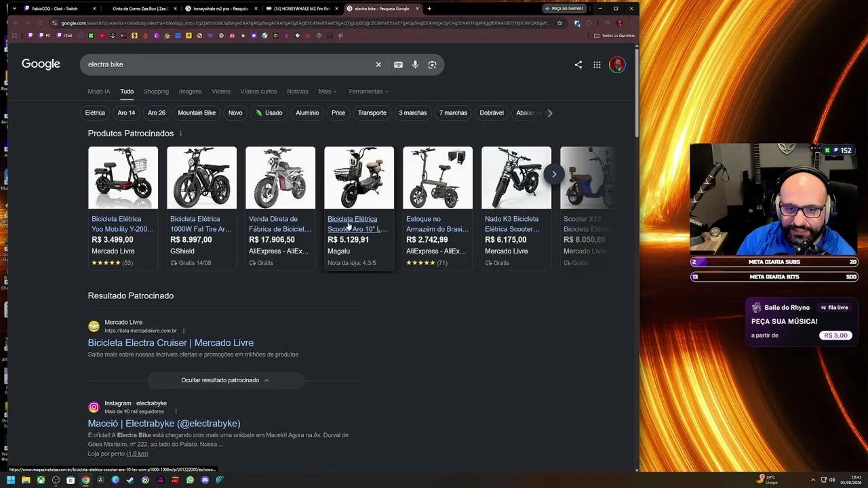Open Magalu Bicicleta Elétrica Scooter Aro 10 link

point(357,224)
